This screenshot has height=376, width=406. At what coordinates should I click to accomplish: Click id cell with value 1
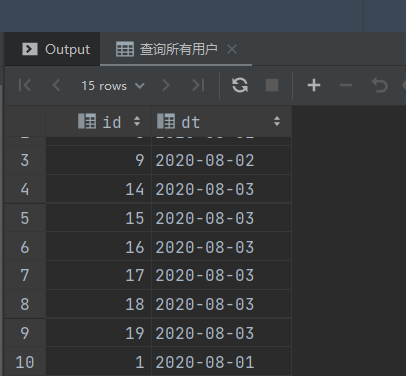pyautogui.click(x=98, y=362)
